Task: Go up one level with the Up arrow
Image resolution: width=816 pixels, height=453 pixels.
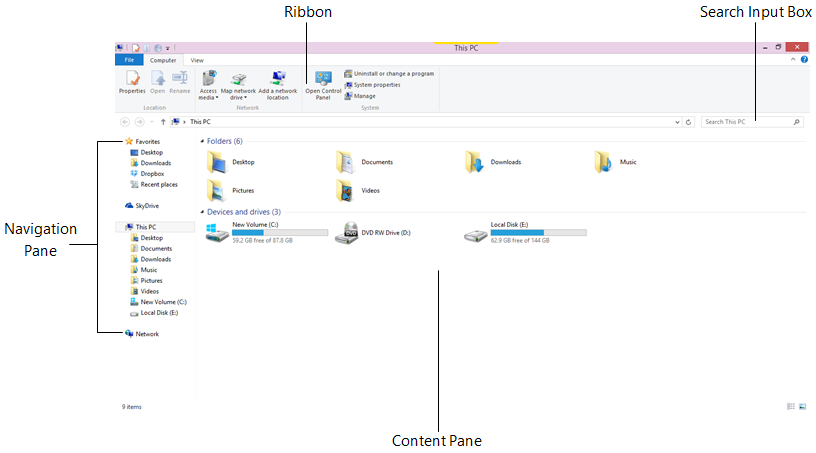Action: [163, 121]
